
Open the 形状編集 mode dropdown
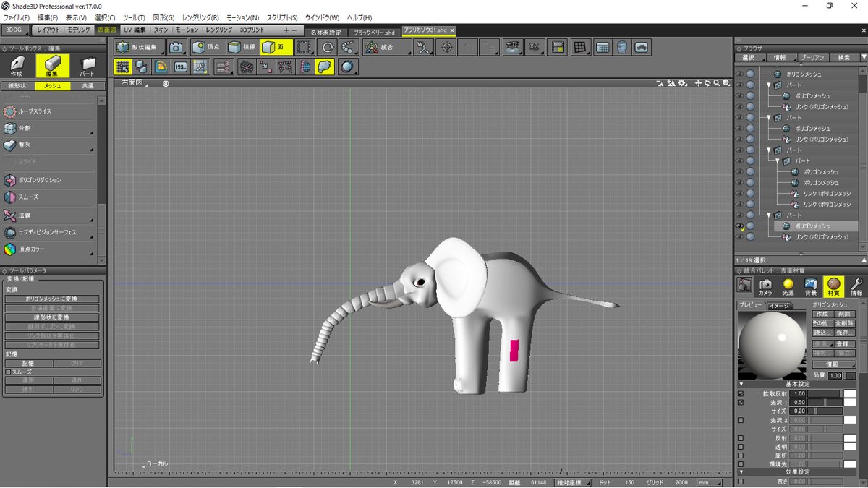pyautogui.click(x=140, y=47)
